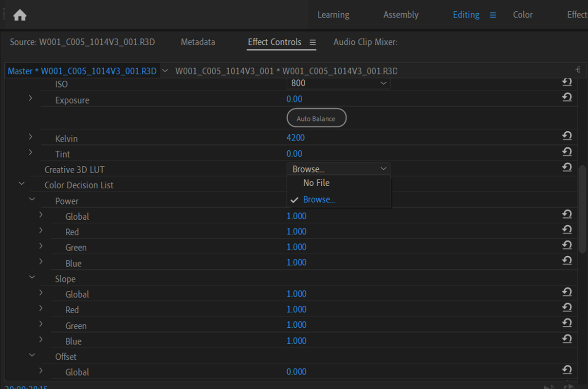Open the Editing workspace menu icon

(x=493, y=15)
